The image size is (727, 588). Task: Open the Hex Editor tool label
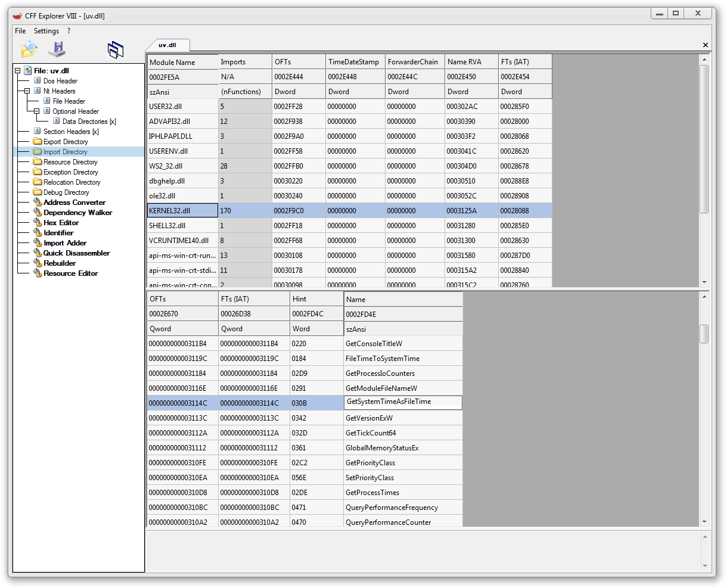(61, 222)
